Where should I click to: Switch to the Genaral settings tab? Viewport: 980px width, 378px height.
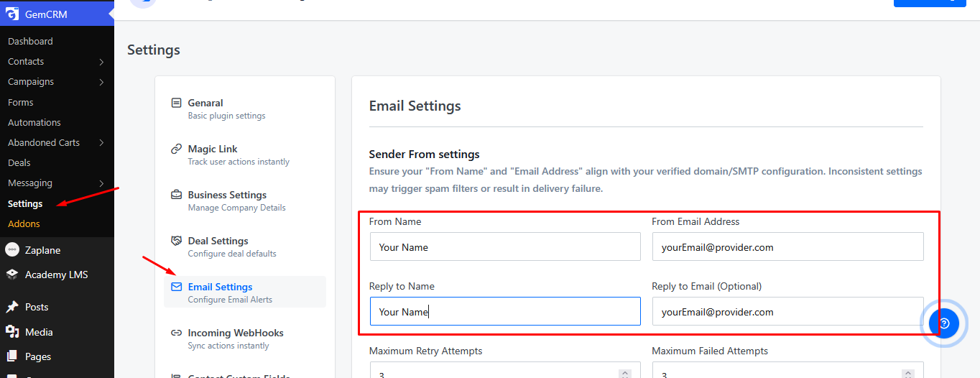tap(245, 109)
